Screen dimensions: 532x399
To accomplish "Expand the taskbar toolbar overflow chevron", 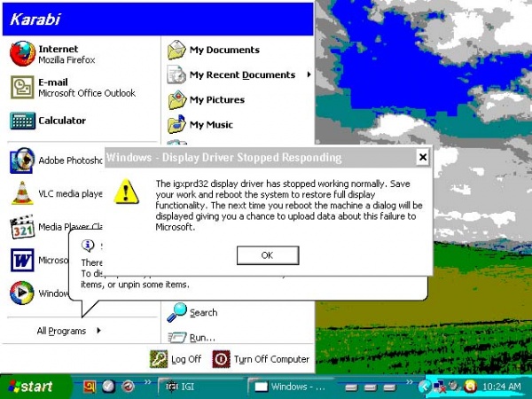I will (x=410, y=382).
